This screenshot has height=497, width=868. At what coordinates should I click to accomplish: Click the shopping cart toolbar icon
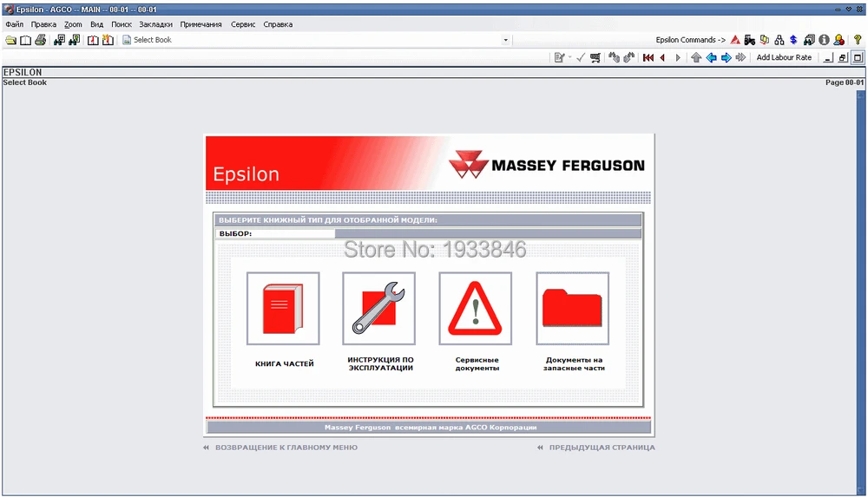pyautogui.click(x=595, y=57)
